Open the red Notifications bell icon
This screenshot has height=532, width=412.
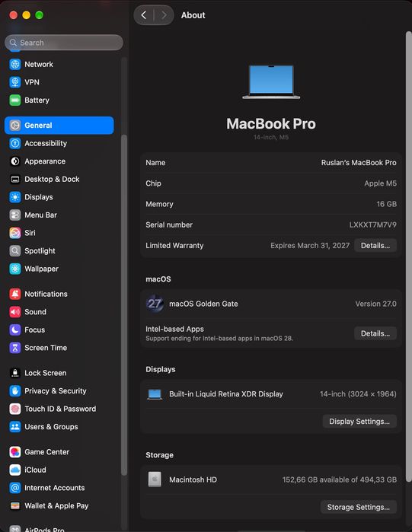pyautogui.click(x=15, y=294)
